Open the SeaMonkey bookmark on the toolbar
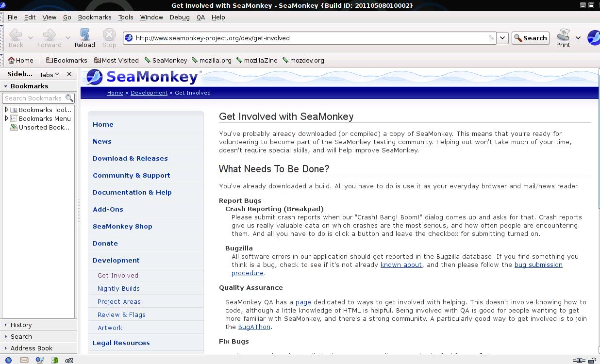 pyautogui.click(x=166, y=61)
